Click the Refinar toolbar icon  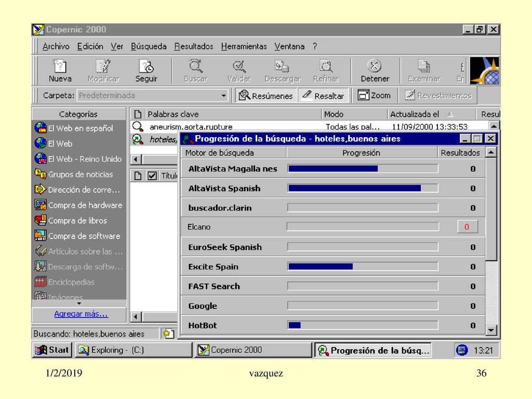(x=326, y=71)
